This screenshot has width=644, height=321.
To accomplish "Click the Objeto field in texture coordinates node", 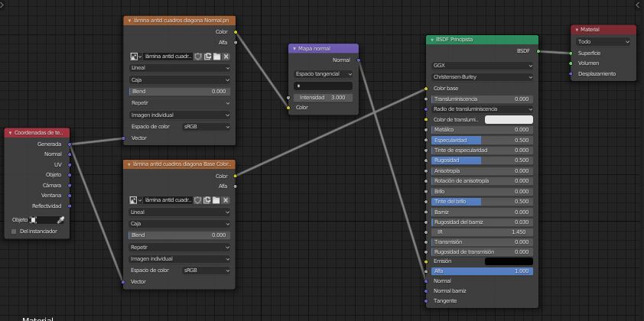I will 43,220.
